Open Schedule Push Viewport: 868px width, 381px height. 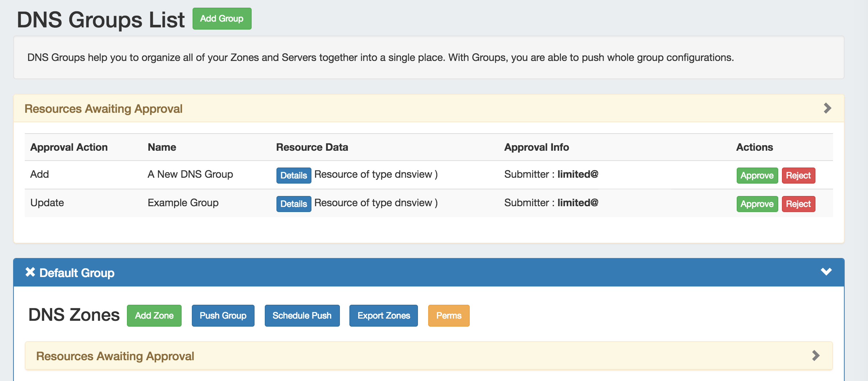[x=302, y=316]
